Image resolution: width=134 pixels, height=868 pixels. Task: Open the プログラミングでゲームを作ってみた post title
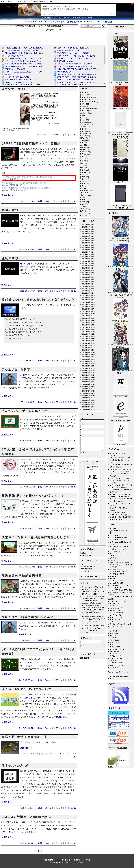(x=26, y=411)
